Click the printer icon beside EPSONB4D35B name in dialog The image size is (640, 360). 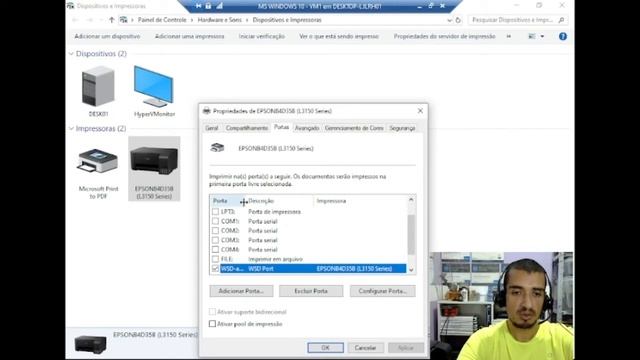[x=217, y=148]
